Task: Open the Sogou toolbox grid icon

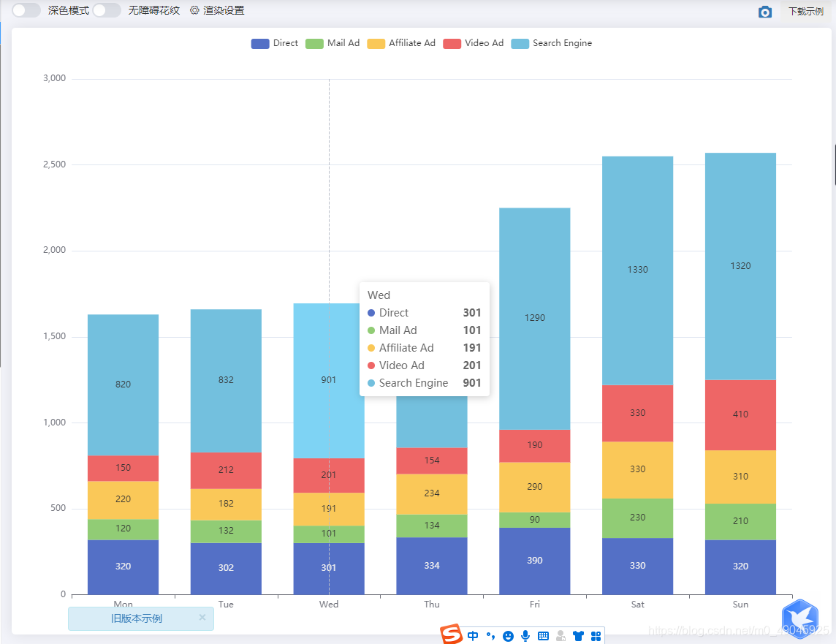Action: (x=596, y=635)
